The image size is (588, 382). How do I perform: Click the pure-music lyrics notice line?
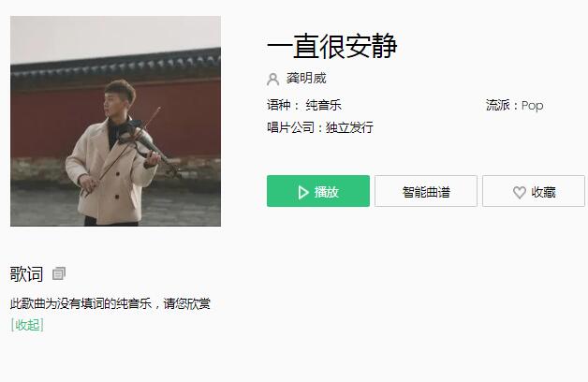(x=110, y=303)
